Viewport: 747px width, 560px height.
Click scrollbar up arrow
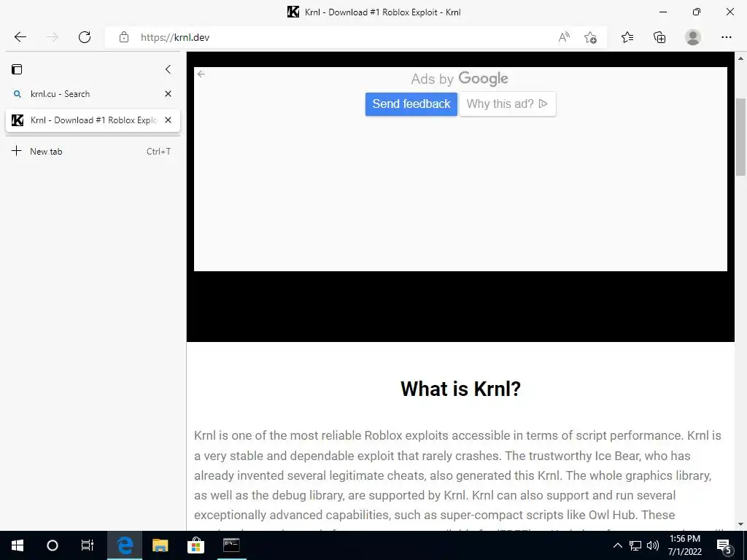pyautogui.click(x=741, y=58)
